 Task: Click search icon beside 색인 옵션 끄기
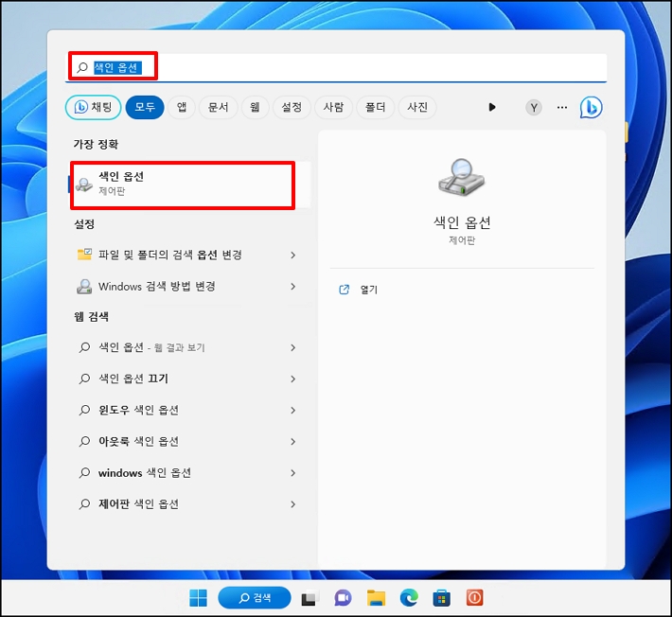click(x=84, y=379)
